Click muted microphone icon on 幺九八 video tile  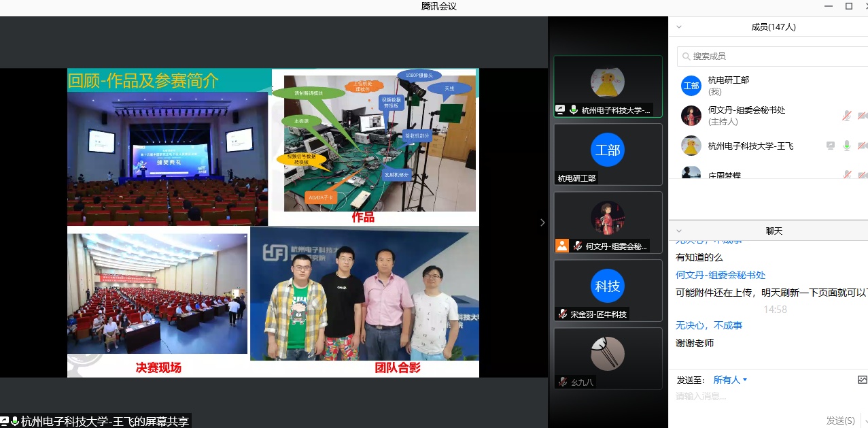coord(563,382)
